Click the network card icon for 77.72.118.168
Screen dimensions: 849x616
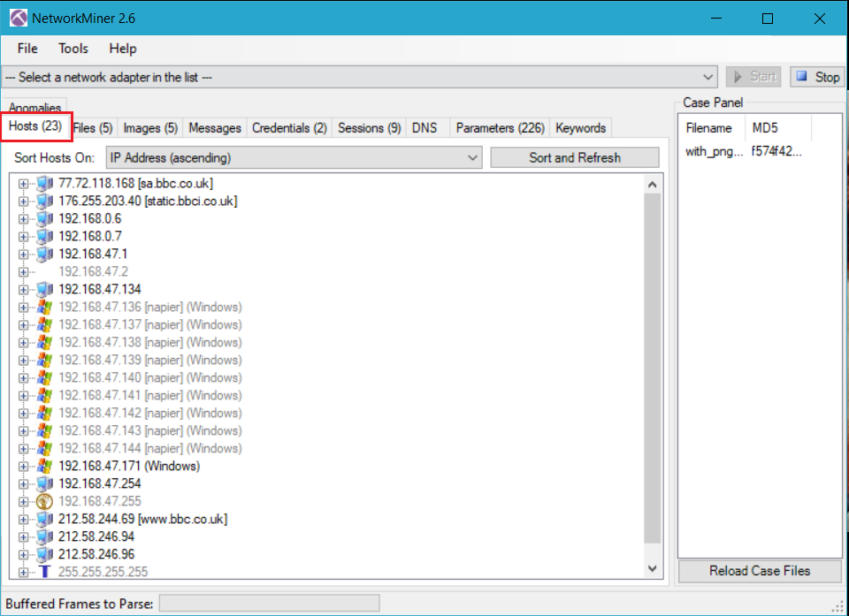coord(45,184)
